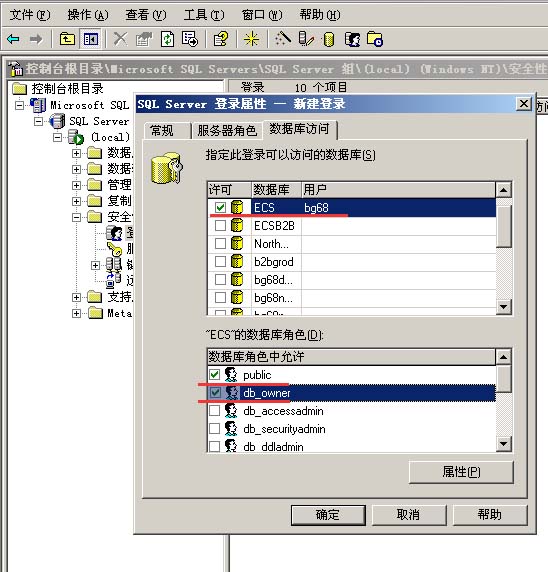548x572 pixels.
Task: Click the Register server pencil icon
Action: coord(306,39)
